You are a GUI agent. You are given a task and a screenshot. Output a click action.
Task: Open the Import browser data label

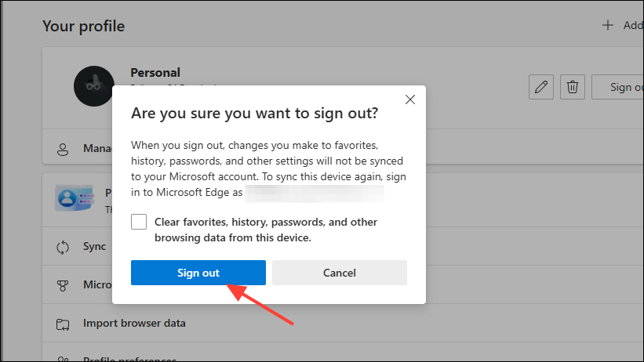click(134, 323)
